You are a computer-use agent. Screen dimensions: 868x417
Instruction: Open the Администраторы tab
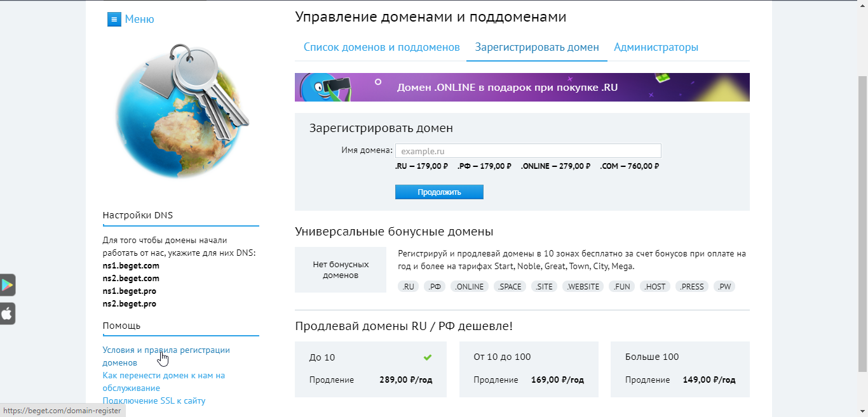[x=656, y=47]
